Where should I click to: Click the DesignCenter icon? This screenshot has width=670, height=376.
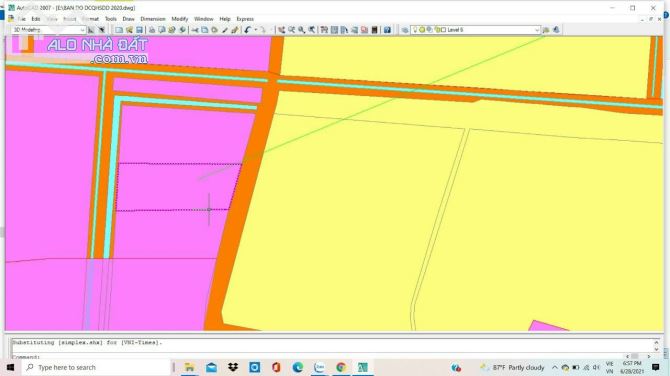(334, 30)
